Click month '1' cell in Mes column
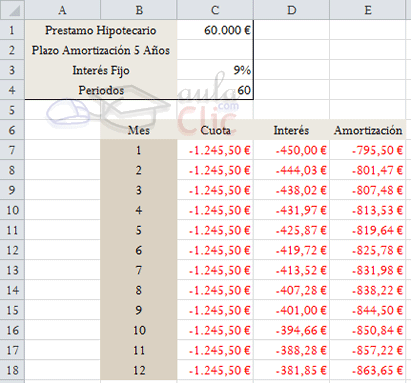 click(139, 150)
